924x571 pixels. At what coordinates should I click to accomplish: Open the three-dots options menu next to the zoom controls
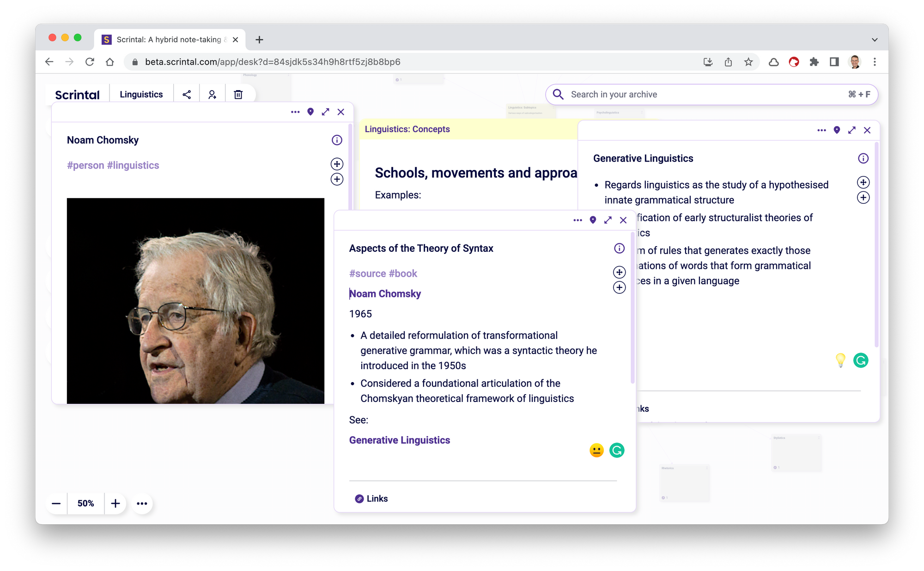(142, 504)
